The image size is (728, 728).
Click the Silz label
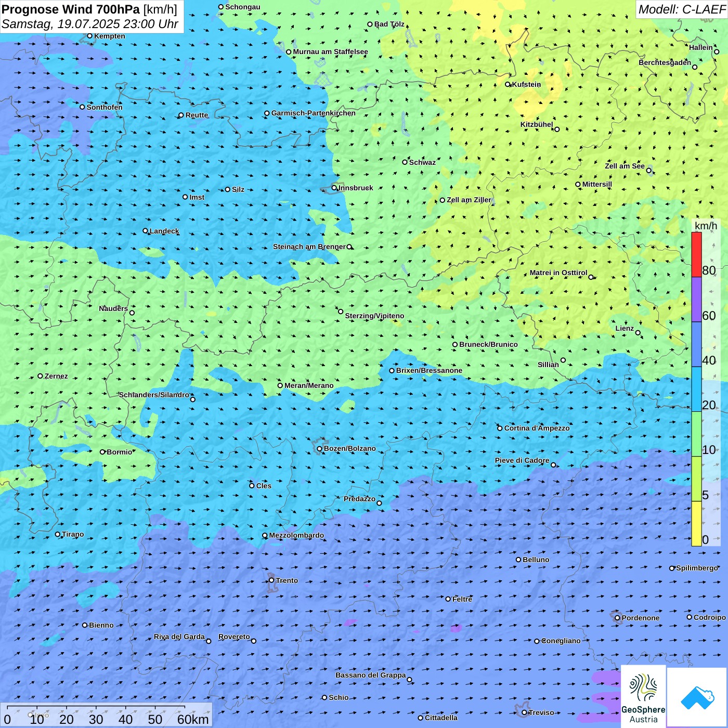(x=238, y=189)
